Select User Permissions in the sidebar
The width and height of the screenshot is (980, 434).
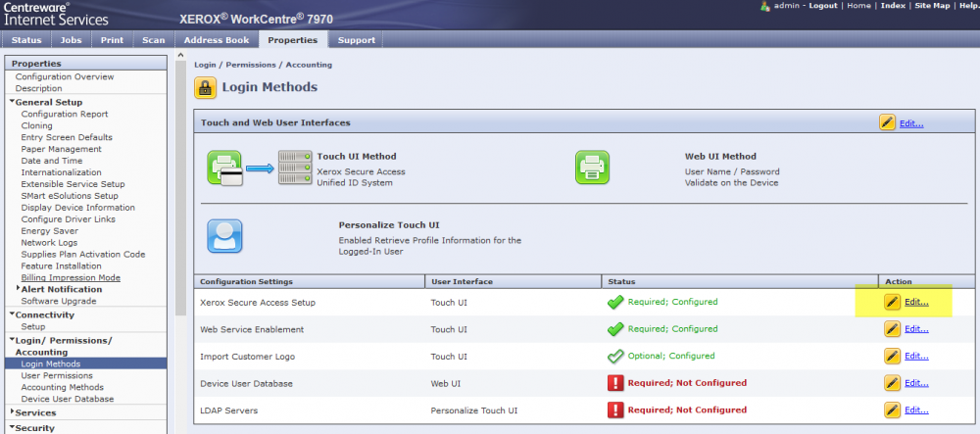(x=58, y=375)
